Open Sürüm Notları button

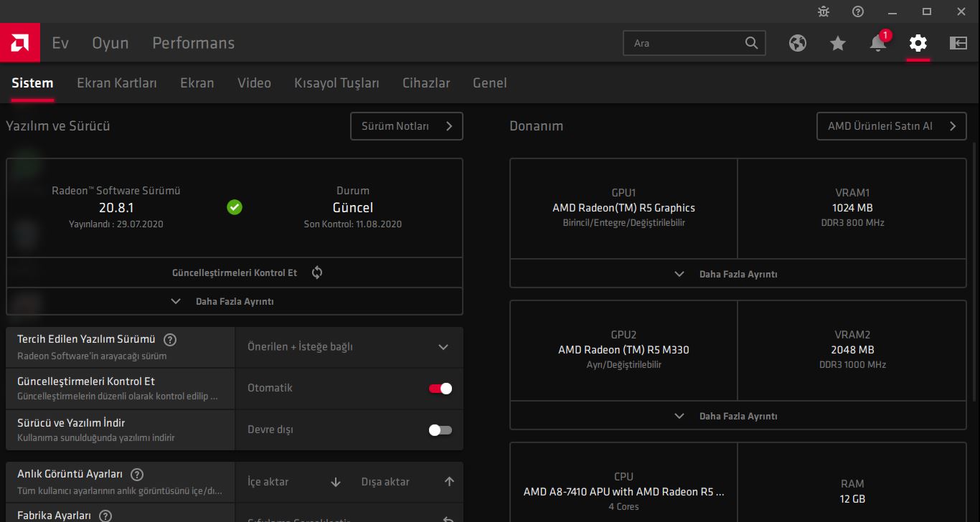(407, 126)
